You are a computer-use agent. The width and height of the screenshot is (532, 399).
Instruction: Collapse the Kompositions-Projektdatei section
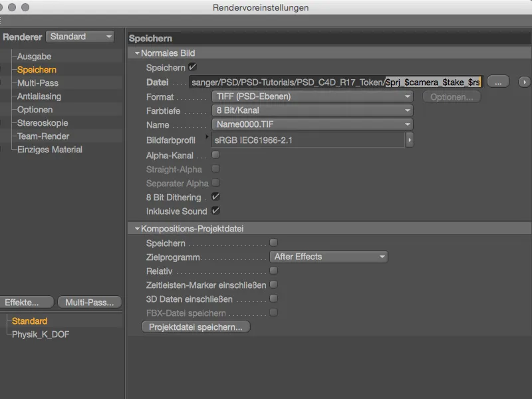(x=137, y=229)
